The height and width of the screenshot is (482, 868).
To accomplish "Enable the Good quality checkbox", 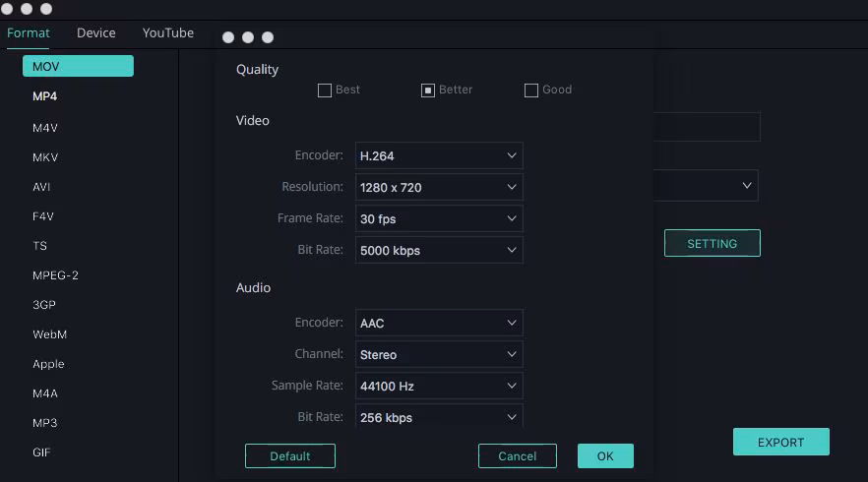I will (531, 90).
